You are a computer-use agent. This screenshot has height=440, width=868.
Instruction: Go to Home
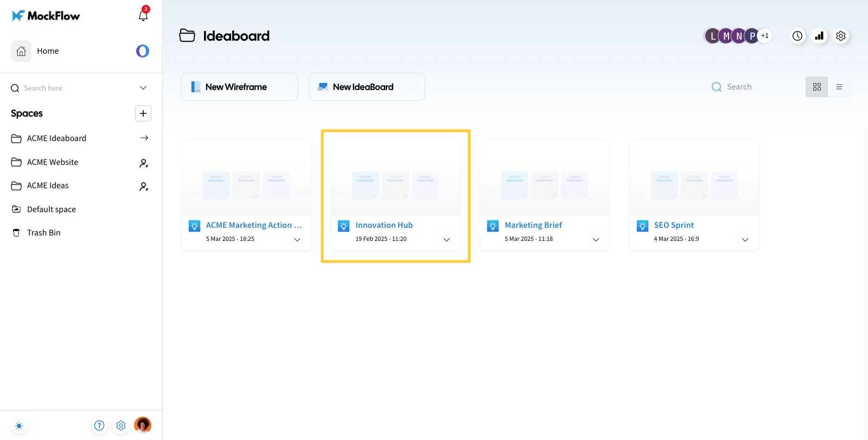click(48, 51)
